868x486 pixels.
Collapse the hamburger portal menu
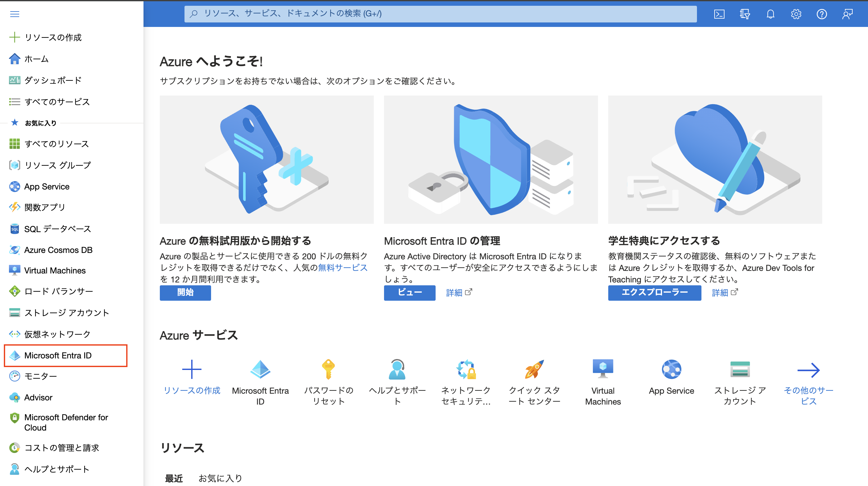click(x=14, y=14)
